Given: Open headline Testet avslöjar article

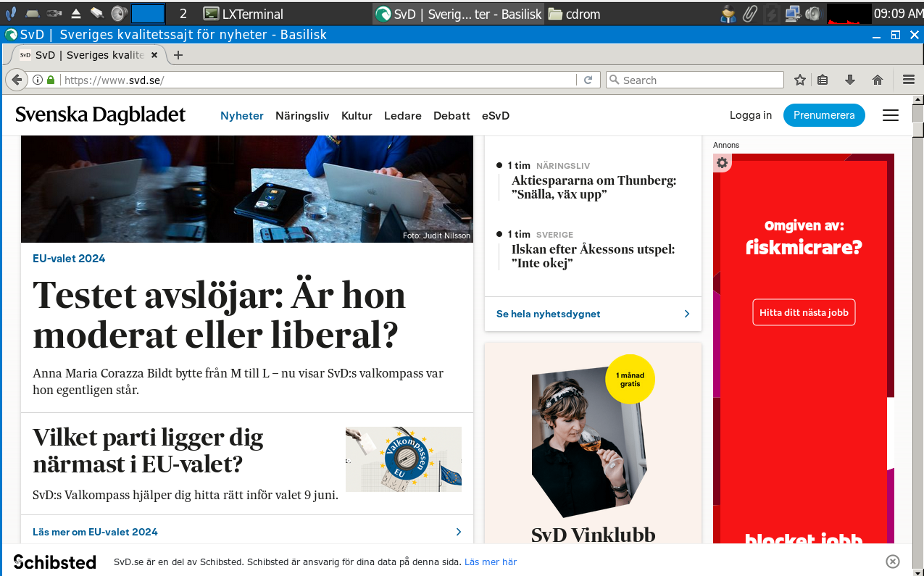Looking at the screenshot, I should point(220,315).
